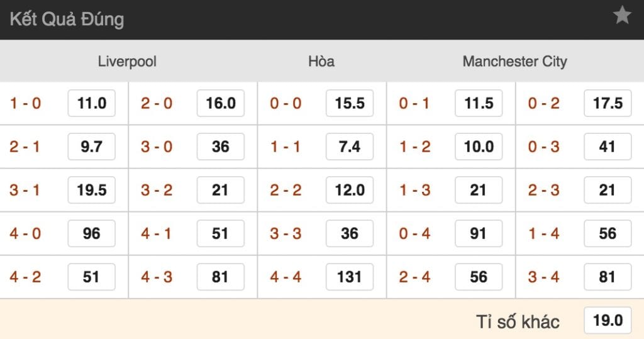The height and width of the screenshot is (339, 644).
Task: Pick the 2 - 0 score at 16.0
Action: (x=221, y=103)
